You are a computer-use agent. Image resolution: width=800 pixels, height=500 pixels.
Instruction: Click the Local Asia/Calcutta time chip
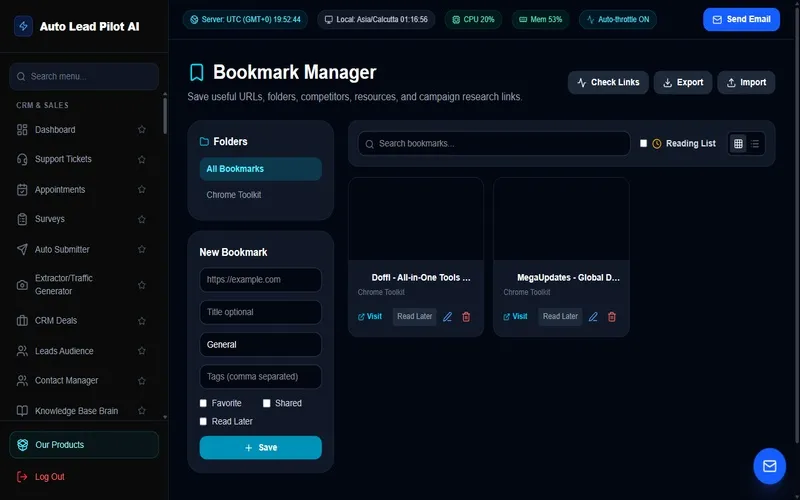coord(376,19)
